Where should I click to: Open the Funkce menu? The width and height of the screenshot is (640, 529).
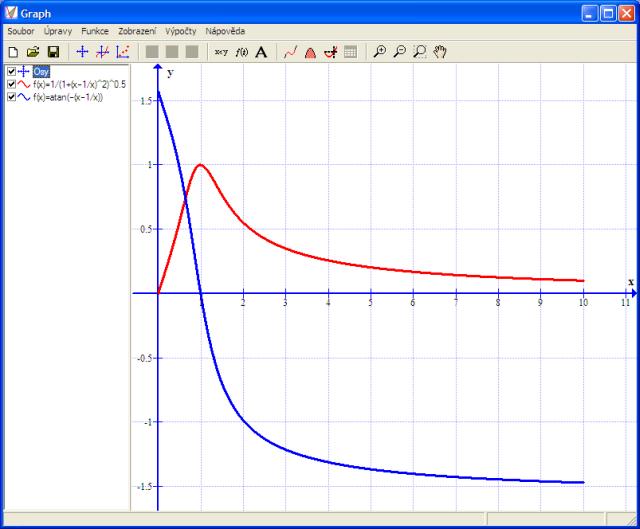[x=95, y=31]
